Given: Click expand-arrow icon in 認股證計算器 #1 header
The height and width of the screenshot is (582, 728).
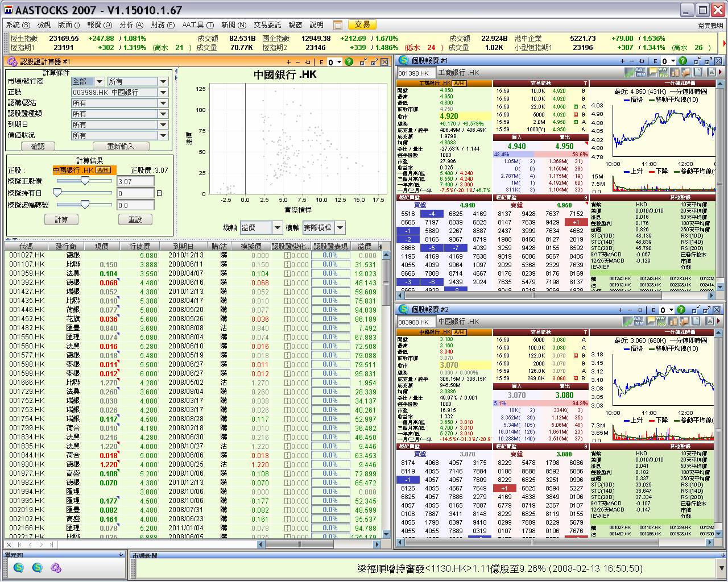Looking at the screenshot, I should [x=374, y=62].
